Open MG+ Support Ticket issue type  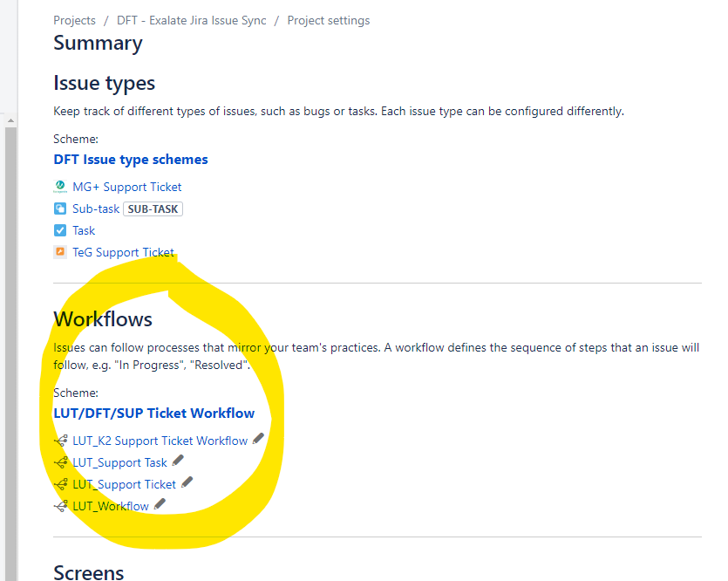pyautogui.click(x=126, y=187)
